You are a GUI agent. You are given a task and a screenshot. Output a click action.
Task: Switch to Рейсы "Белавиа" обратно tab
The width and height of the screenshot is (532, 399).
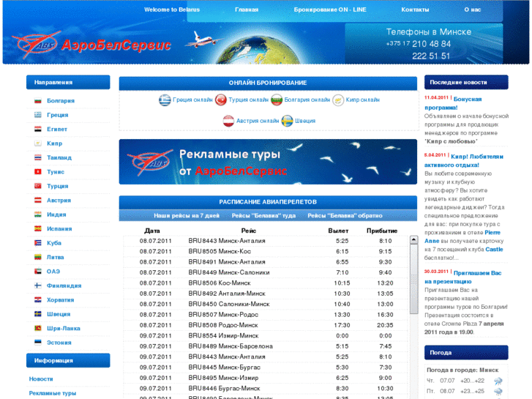click(345, 216)
